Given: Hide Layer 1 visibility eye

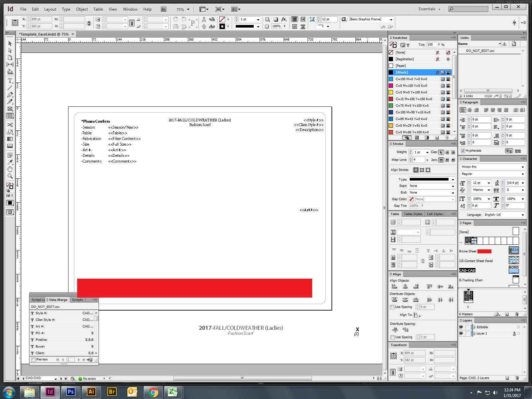Looking at the screenshot, I should pyautogui.click(x=461, y=333).
